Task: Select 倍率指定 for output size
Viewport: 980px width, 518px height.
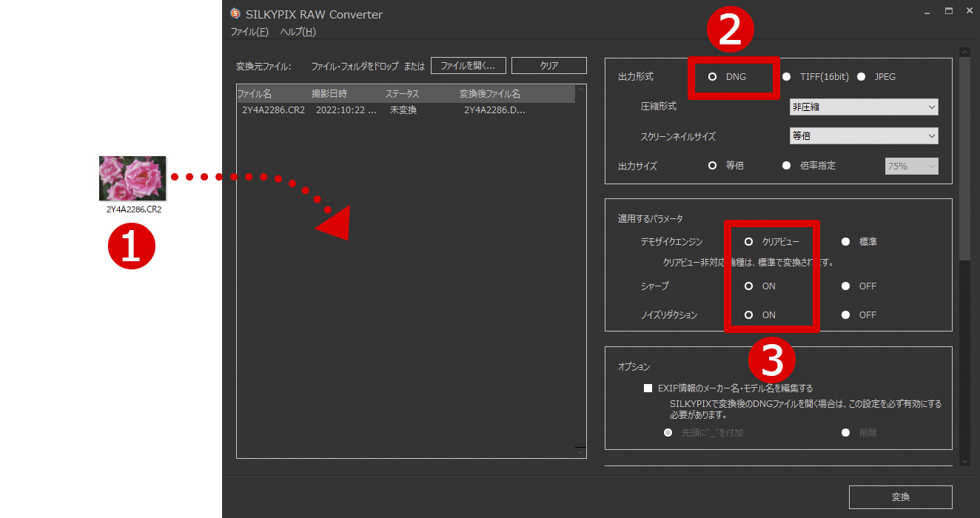Action: (786, 166)
